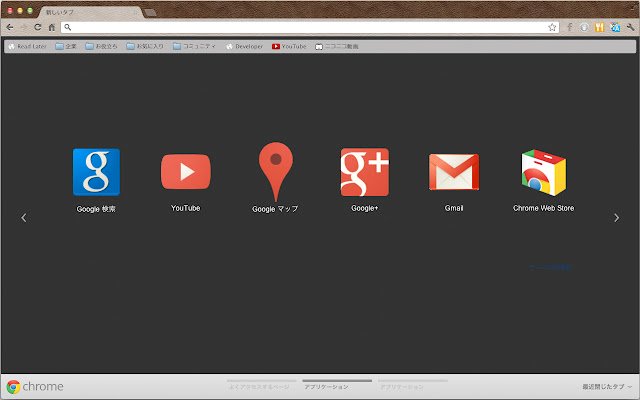The width and height of the screenshot is (640, 400).
Task: Click the chrome logo in bottom bar
Action: coord(35,387)
